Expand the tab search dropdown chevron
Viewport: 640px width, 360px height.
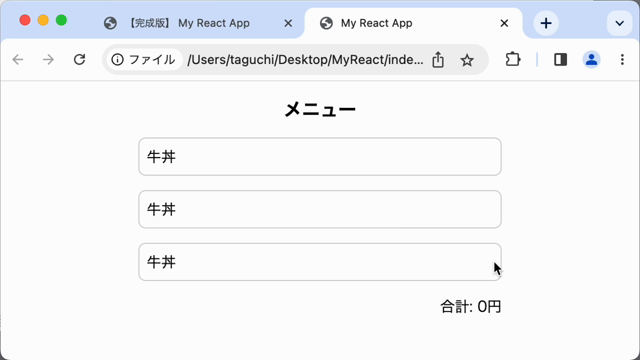point(619,23)
